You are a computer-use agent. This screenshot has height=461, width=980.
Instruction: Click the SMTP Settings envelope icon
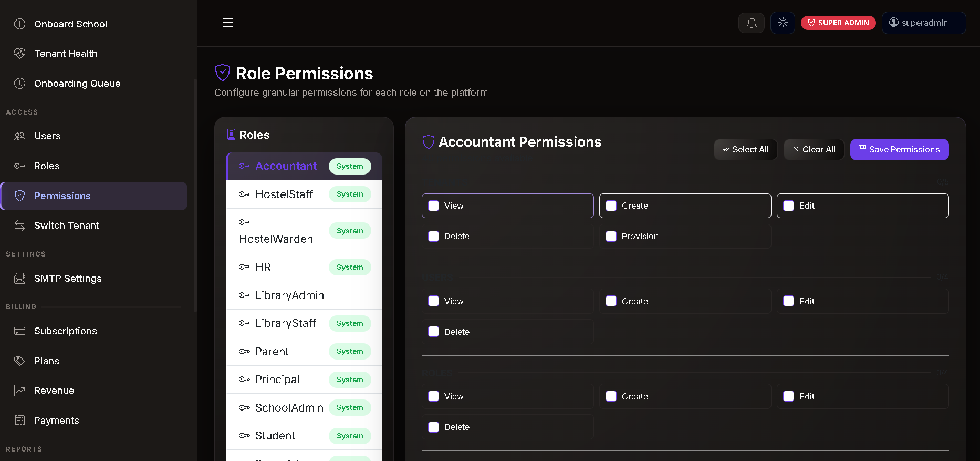click(x=19, y=278)
